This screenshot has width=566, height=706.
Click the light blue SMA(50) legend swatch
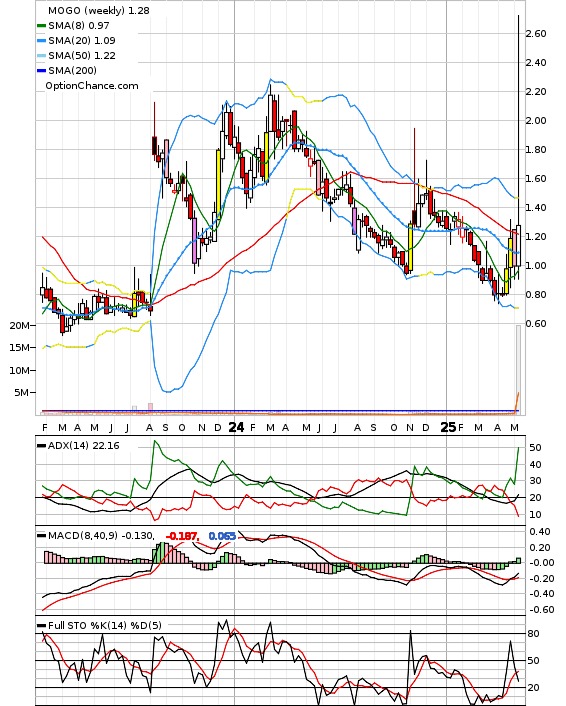click(41, 55)
